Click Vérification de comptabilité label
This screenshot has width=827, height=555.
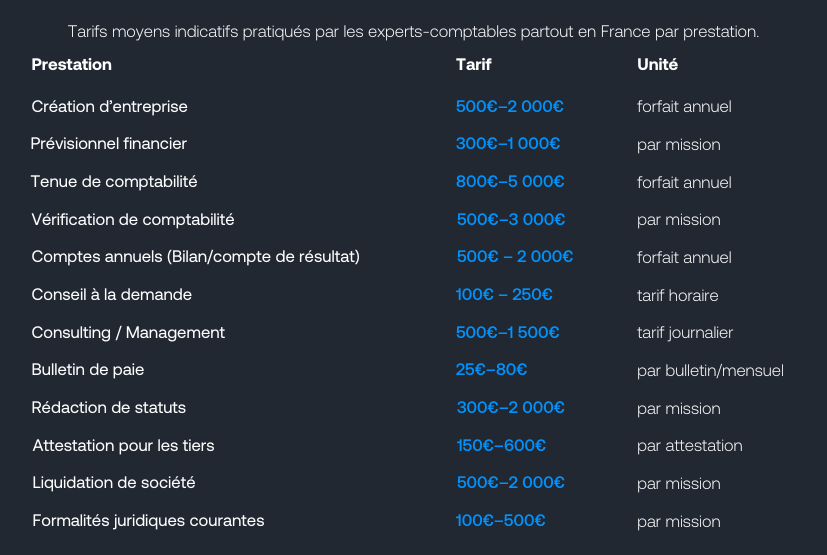coord(133,219)
